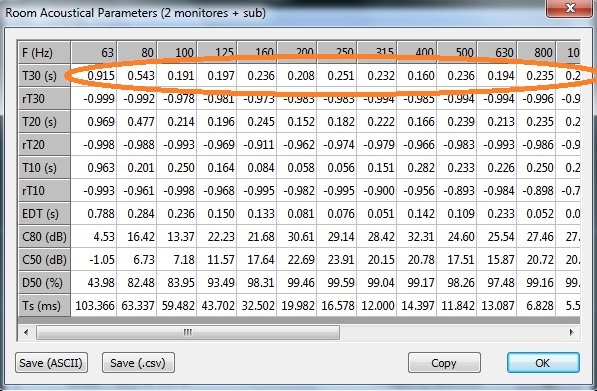Select the rT10 row header

[x=44, y=190]
